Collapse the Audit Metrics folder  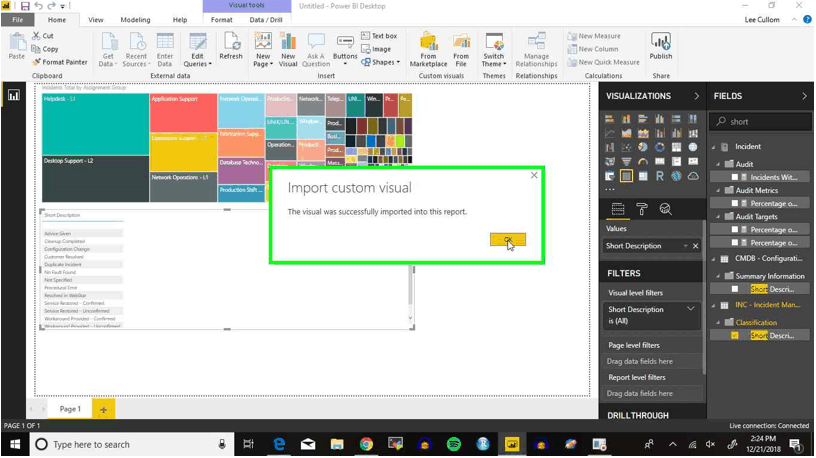[718, 190]
